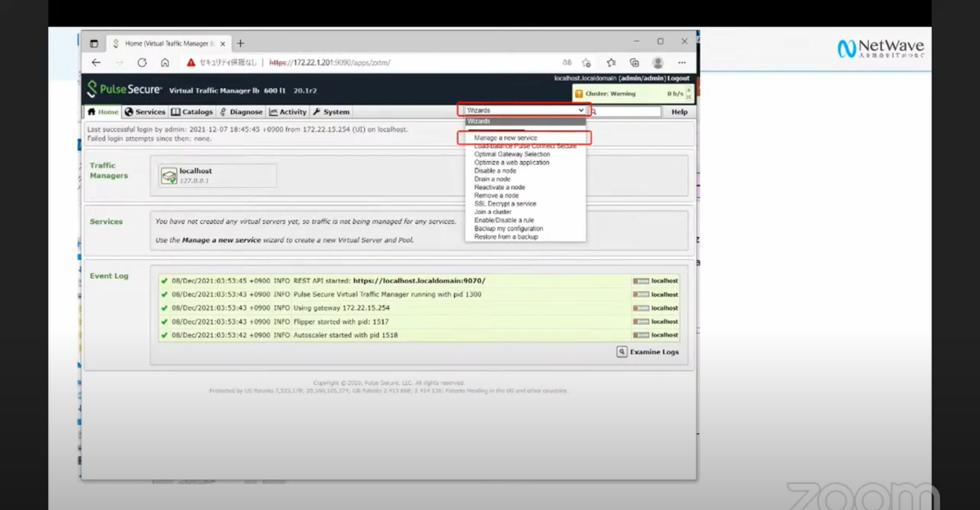Choose 'Join a cluster' wizard
The height and width of the screenshot is (510, 980).
coord(492,212)
